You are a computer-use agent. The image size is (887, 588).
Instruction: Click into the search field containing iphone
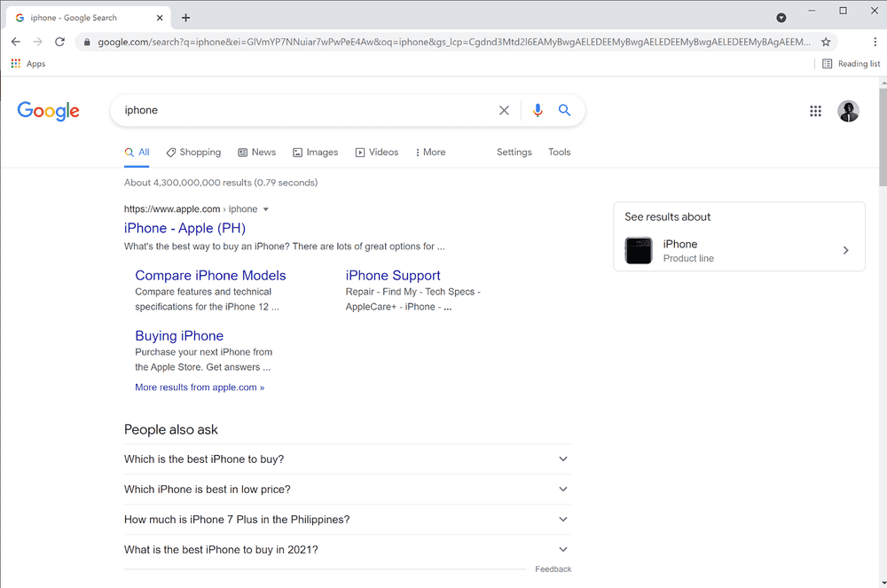point(305,110)
